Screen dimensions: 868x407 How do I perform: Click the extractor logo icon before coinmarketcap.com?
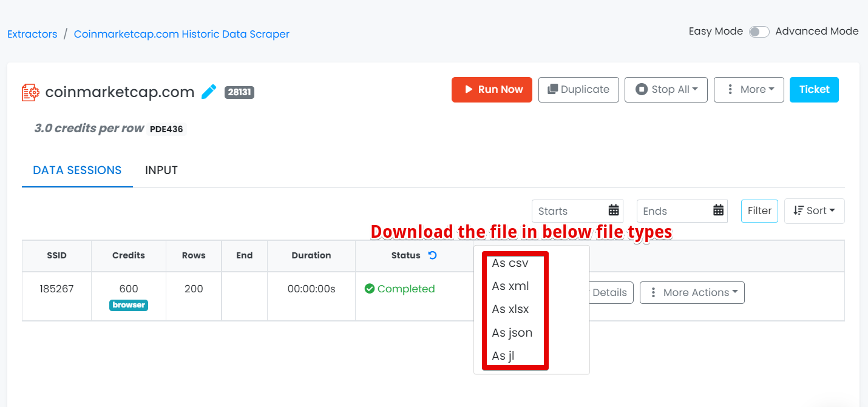(x=30, y=92)
